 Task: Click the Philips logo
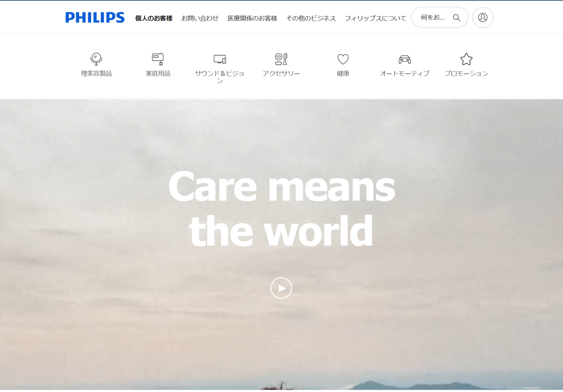click(x=95, y=18)
